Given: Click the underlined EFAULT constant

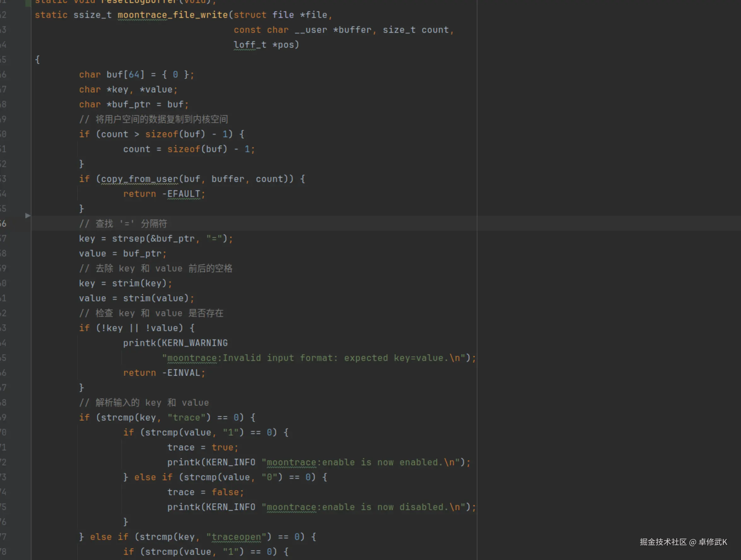Looking at the screenshot, I should (x=183, y=193).
